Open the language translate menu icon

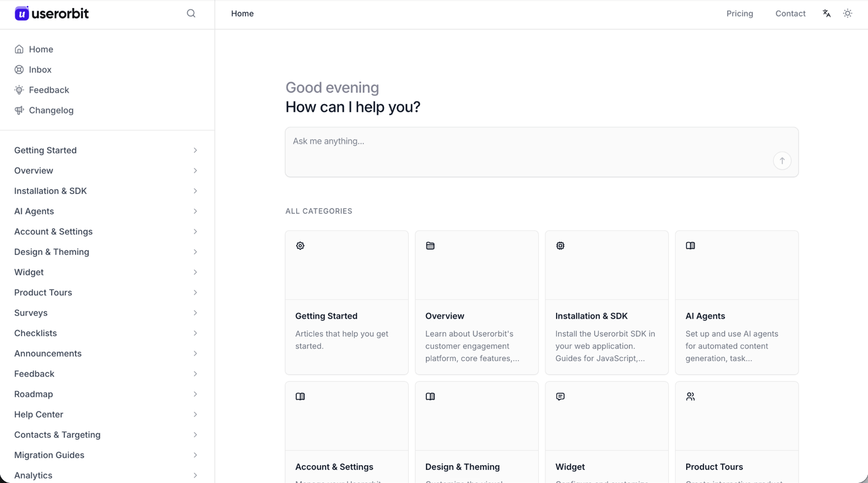click(x=826, y=14)
